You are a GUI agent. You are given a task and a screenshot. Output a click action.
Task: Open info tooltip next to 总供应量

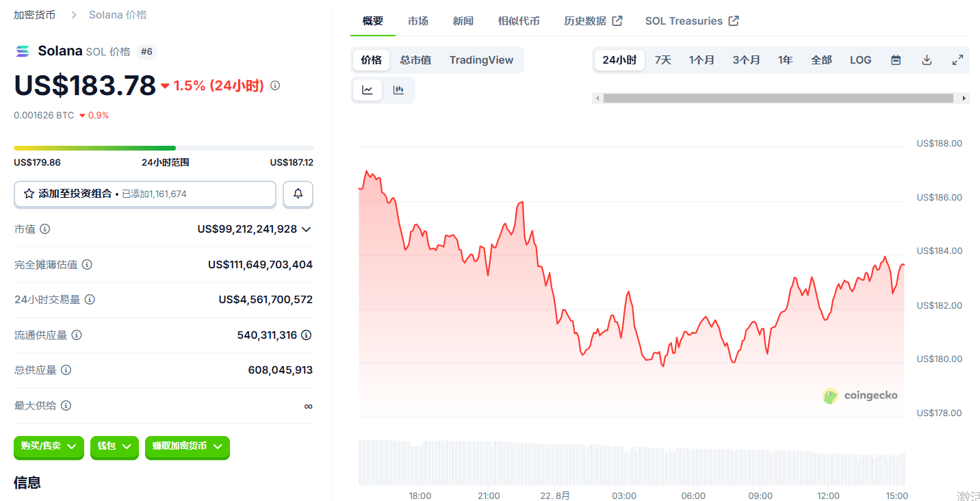pos(66,370)
